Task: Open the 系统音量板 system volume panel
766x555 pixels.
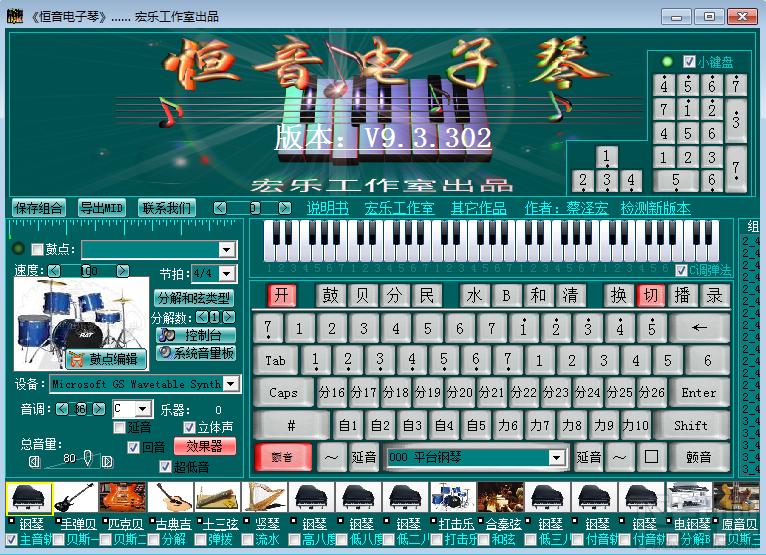Action: pos(196,353)
